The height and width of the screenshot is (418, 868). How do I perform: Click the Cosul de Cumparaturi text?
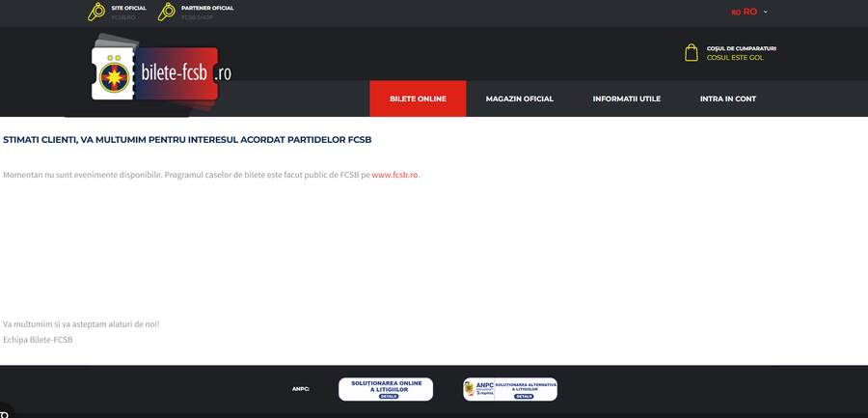click(741, 48)
